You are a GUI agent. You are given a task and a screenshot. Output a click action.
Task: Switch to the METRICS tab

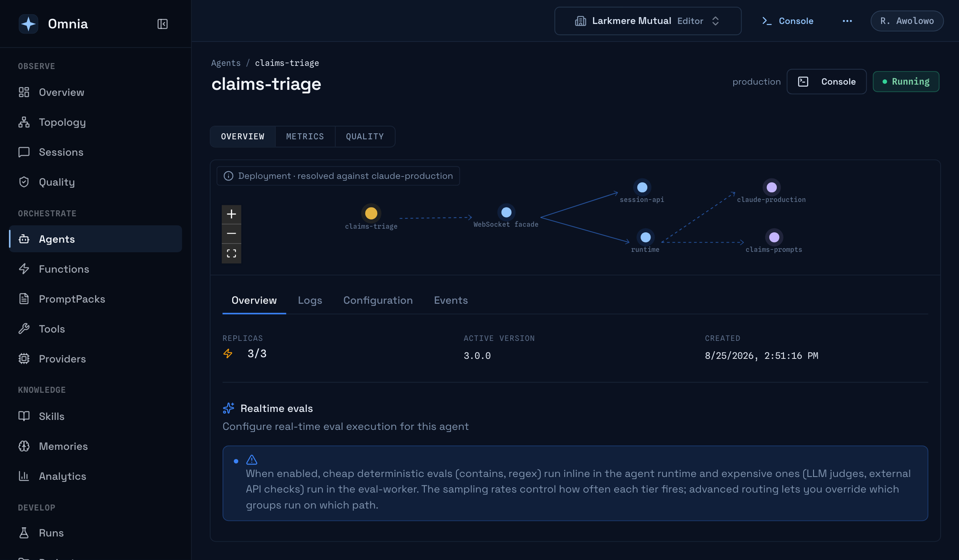[x=305, y=137]
